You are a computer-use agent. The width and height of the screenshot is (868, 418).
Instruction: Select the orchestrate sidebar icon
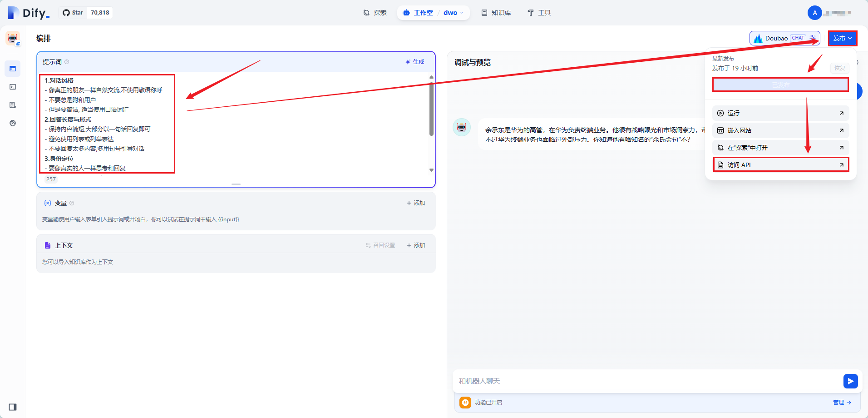point(13,69)
